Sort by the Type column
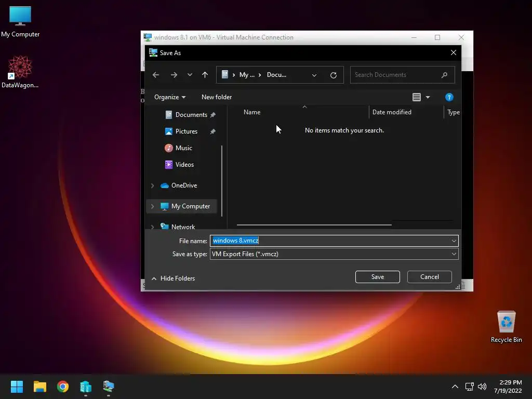The height and width of the screenshot is (399, 532). coord(453,112)
